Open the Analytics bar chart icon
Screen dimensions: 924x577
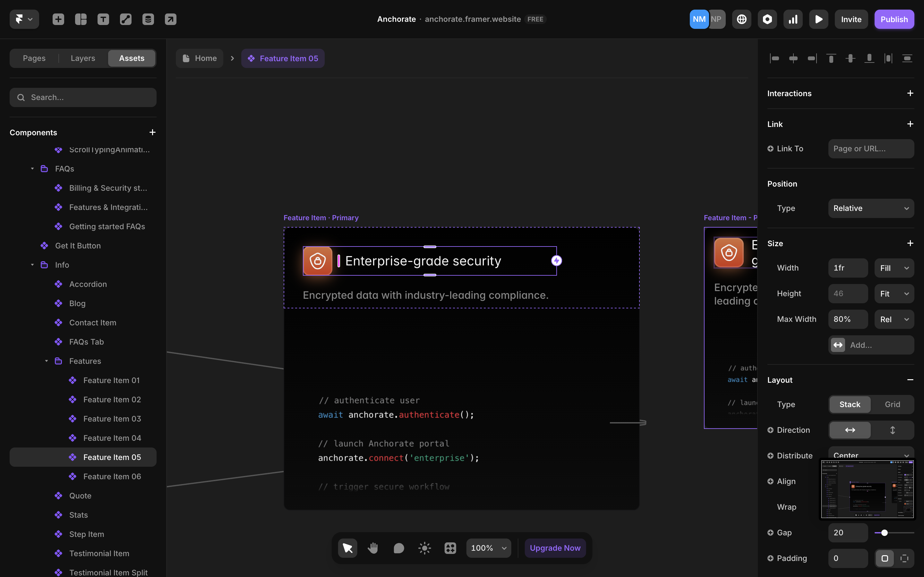tap(793, 19)
